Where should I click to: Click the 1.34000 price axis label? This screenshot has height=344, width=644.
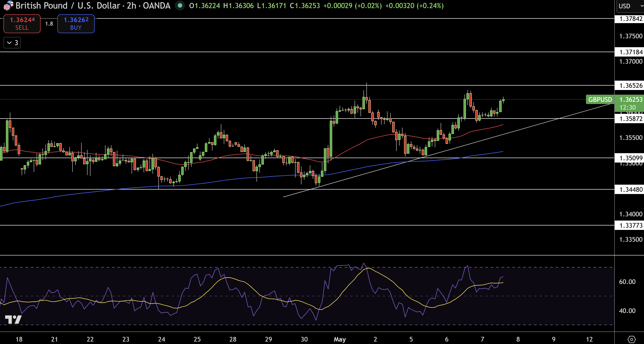pyautogui.click(x=630, y=214)
